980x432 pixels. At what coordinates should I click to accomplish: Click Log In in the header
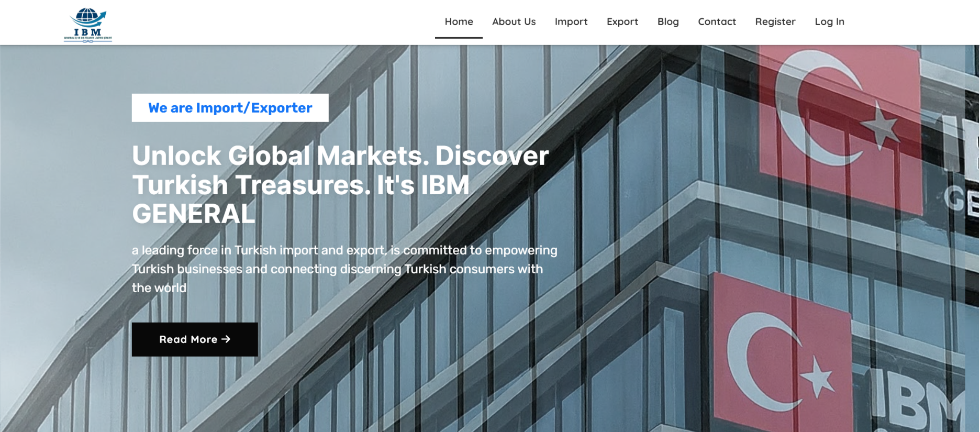pyautogui.click(x=829, y=22)
